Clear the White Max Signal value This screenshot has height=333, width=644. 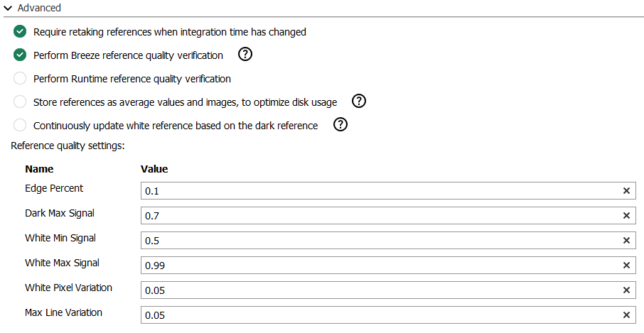[x=626, y=266]
